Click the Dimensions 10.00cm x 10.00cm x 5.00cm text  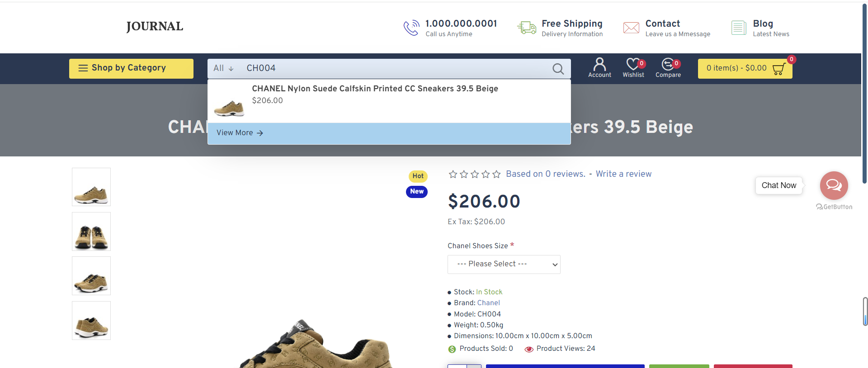coord(523,336)
